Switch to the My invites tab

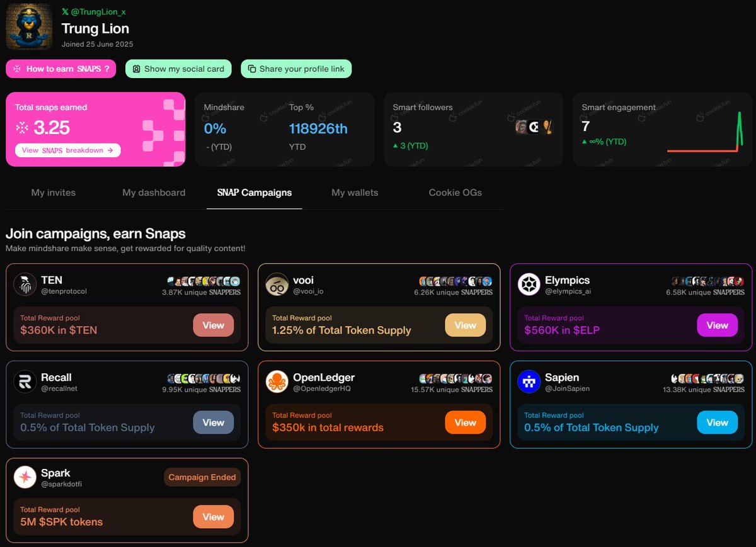pos(54,193)
